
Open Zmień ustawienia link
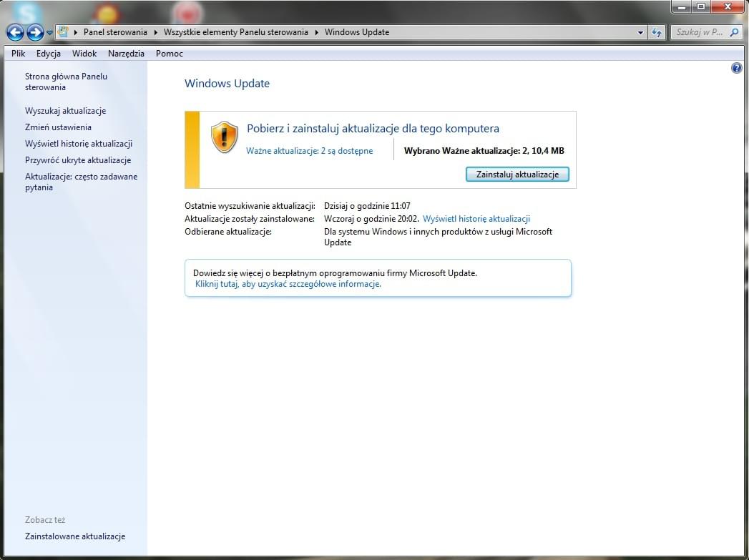point(58,127)
